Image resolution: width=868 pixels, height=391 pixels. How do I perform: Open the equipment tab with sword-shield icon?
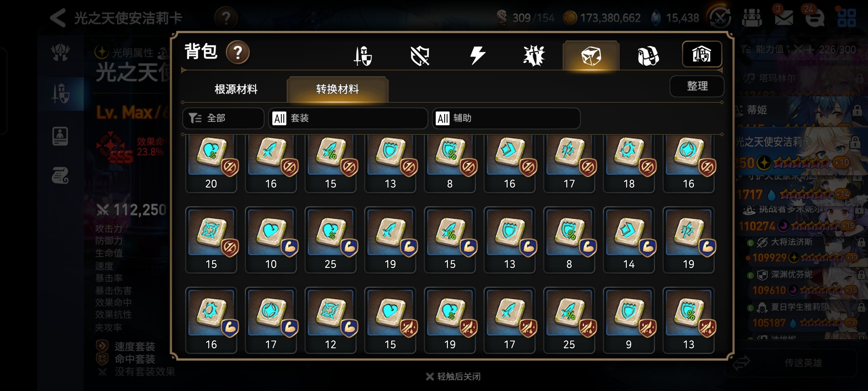363,56
